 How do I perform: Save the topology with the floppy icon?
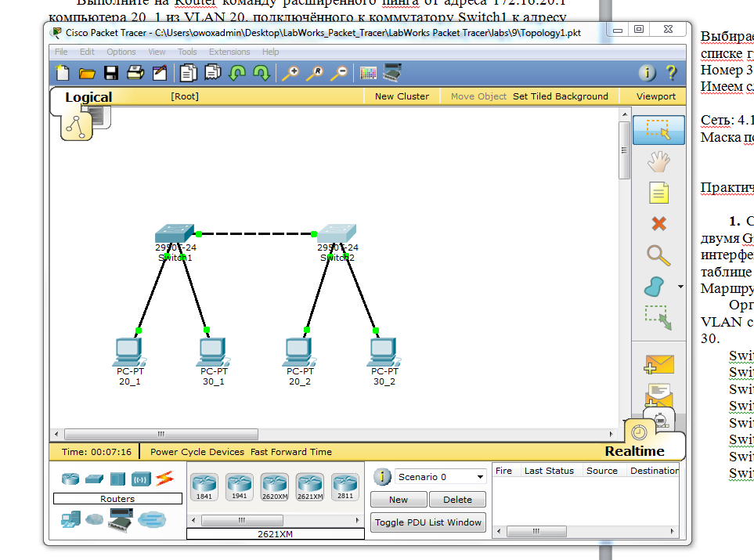click(111, 73)
